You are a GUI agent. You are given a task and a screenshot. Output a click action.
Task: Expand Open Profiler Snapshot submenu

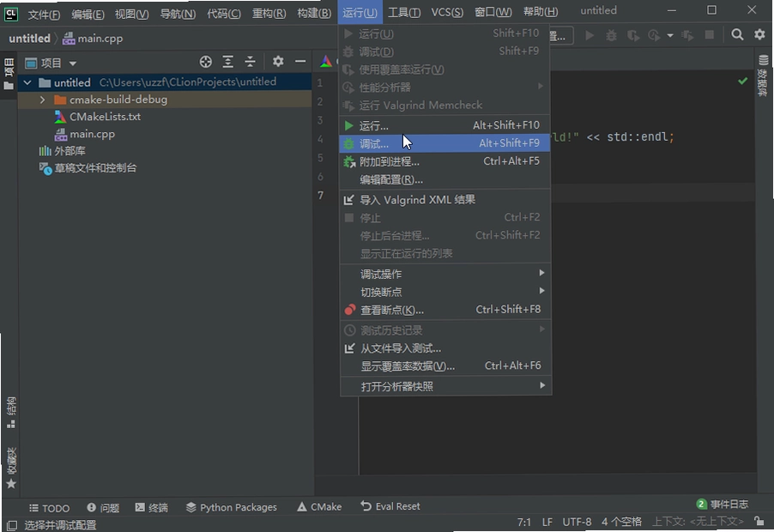tap(445, 386)
